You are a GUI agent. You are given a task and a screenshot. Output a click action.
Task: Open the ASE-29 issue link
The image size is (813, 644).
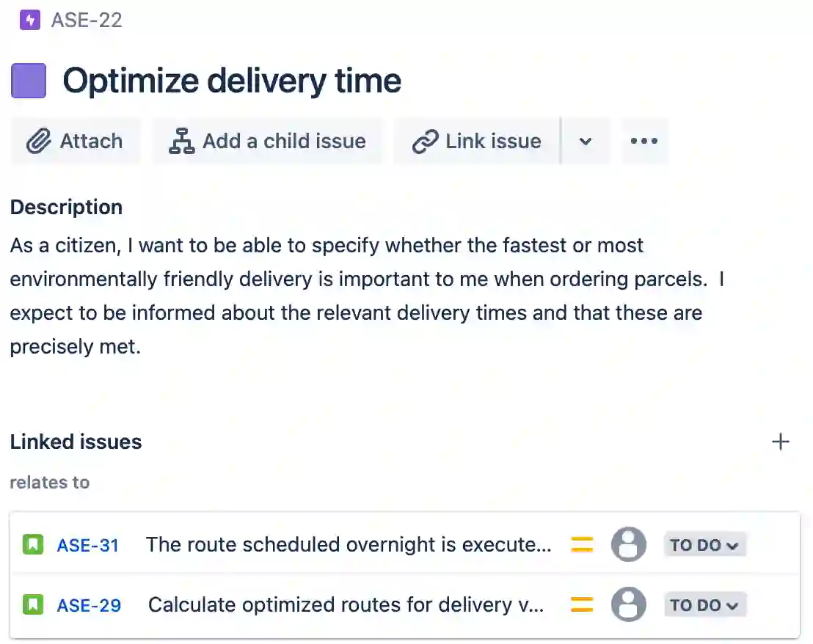point(89,605)
